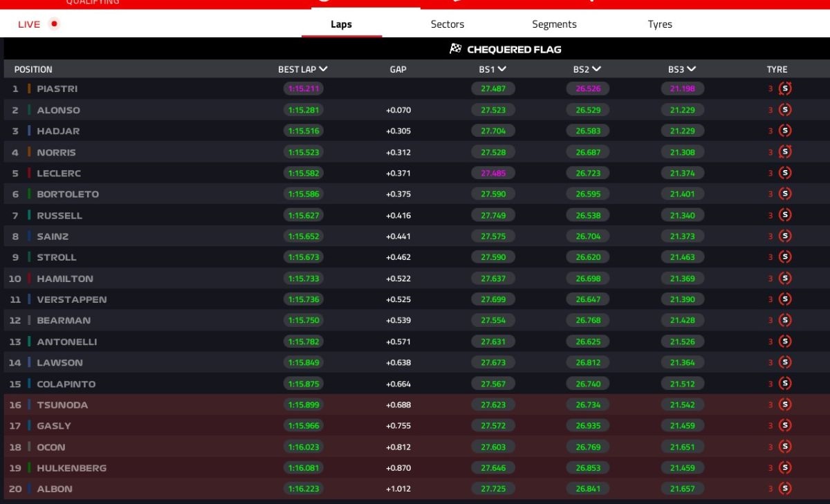Click the Laps tab
The width and height of the screenshot is (830, 504).
click(x=341, y=24)
